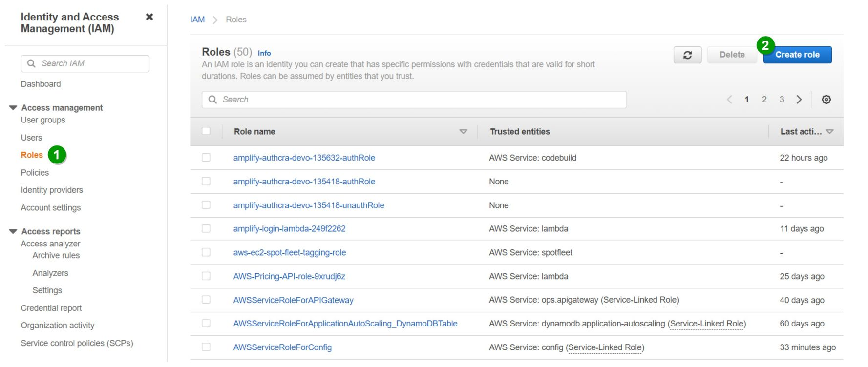Screen dimensions: 868x367
Task: Open the table preferences gear icon
Action: tap(826, 100)
